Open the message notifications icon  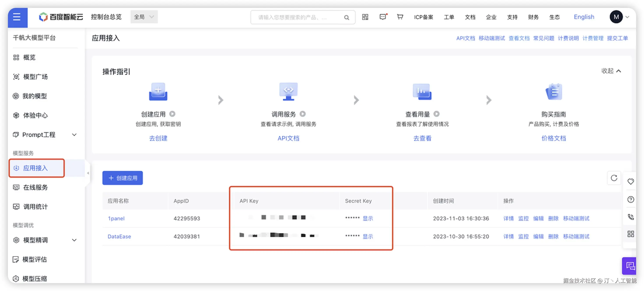point(382,17)
